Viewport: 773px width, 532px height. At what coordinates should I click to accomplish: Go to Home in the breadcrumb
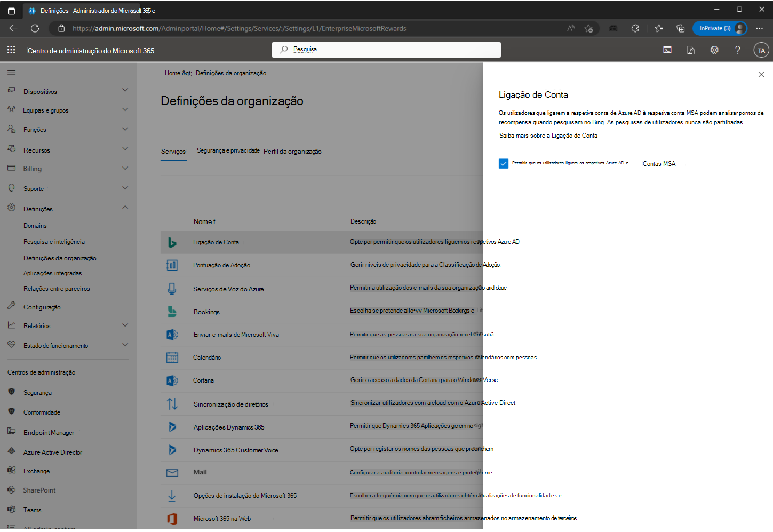[x=172, y=73]
